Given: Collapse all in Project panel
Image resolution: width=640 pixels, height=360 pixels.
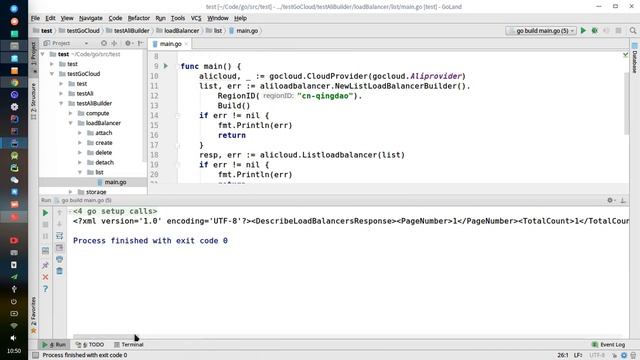Looking at the screenshot, I should coord(114,43).
